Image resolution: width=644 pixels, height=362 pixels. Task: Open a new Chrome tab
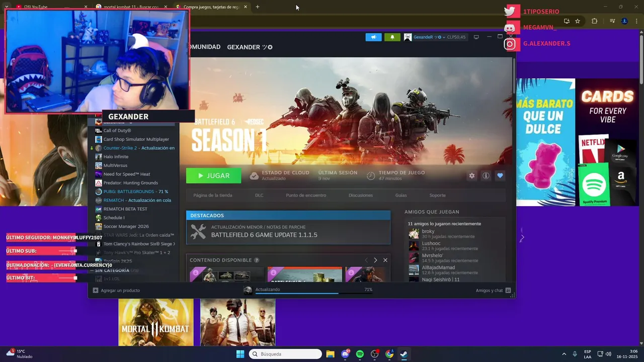tap(258, 7)
